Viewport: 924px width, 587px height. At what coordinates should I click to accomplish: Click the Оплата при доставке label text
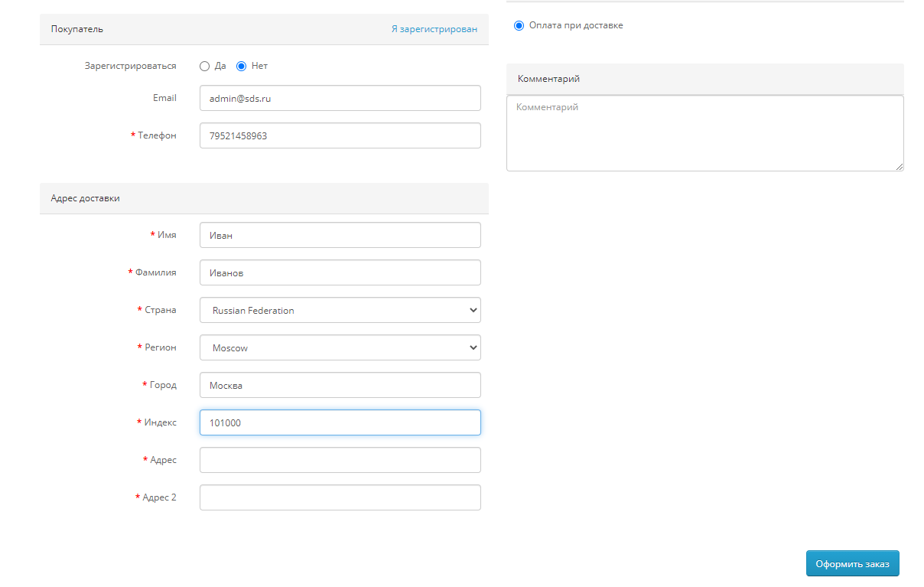(576, 25)
